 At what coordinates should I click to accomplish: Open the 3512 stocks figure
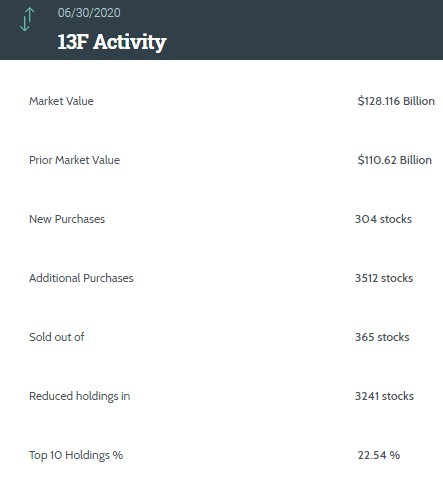pyautogui.click(x=384, y=278)
